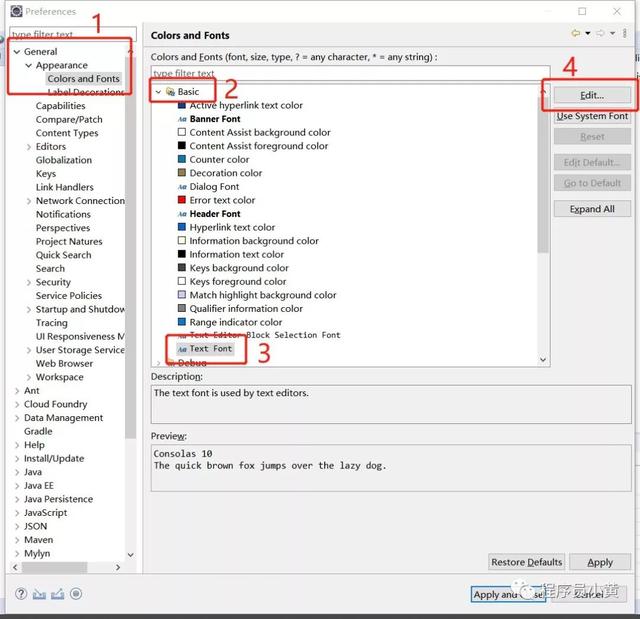Click the Banner Font Aa icon

(x=182, y=119)
